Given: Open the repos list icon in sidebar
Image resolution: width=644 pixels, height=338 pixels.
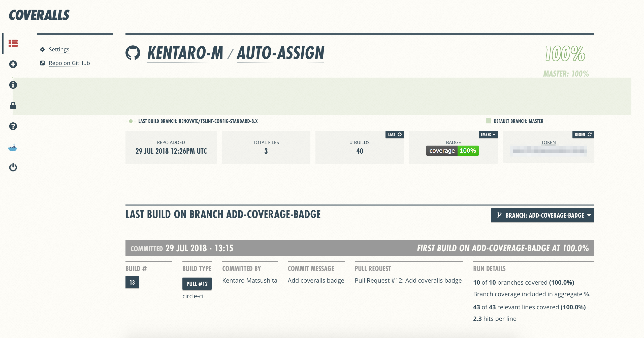Looking at the screenshot, I should click(x=13, y=43).
